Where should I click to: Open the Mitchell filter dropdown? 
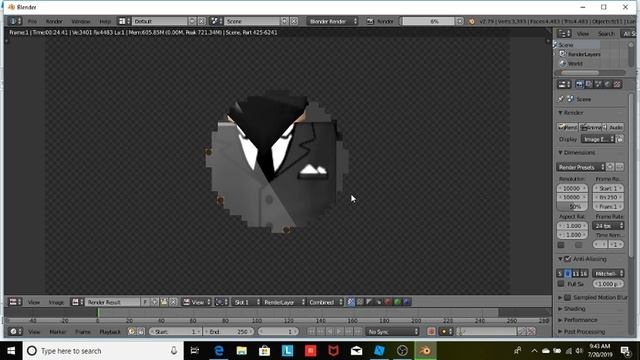point(608,273)
